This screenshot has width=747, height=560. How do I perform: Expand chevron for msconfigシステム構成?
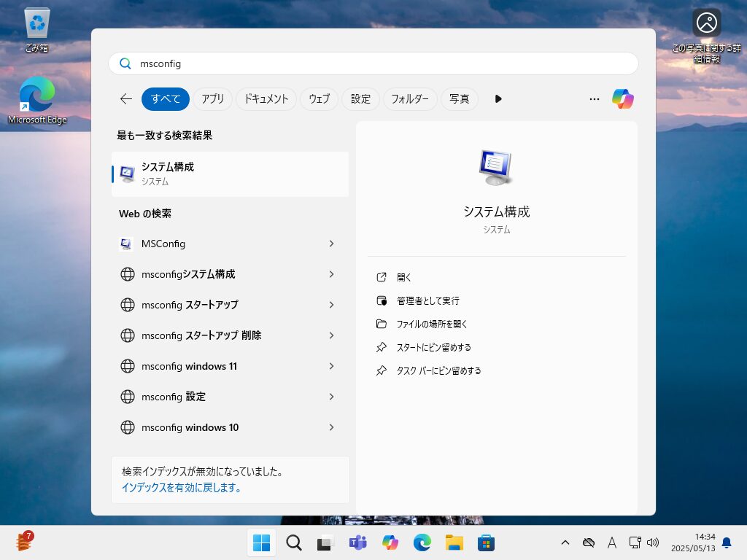click(x=332, y=274)
